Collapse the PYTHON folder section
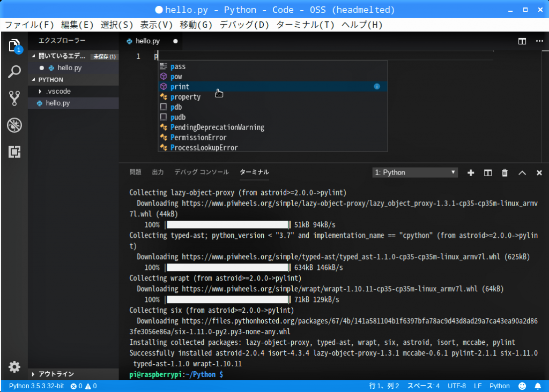This screenshot has height=392, width=549. pos(34,80)
